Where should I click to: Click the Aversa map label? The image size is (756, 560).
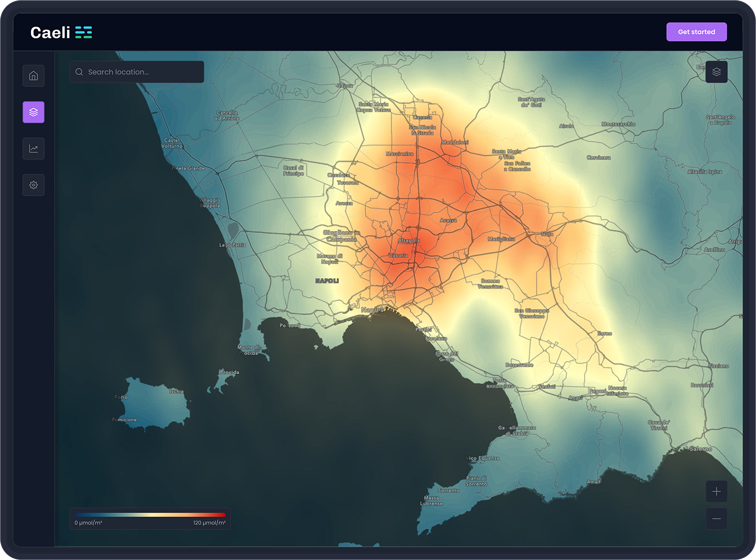tap(344, 203)
